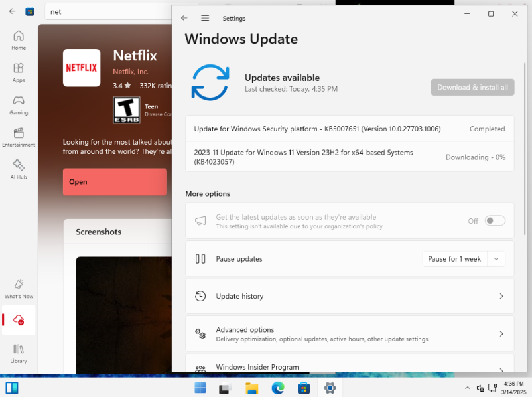Click the Netflix screenshot thumbnail
Viewport: 532px width, 397px height.
pos(124,315)
